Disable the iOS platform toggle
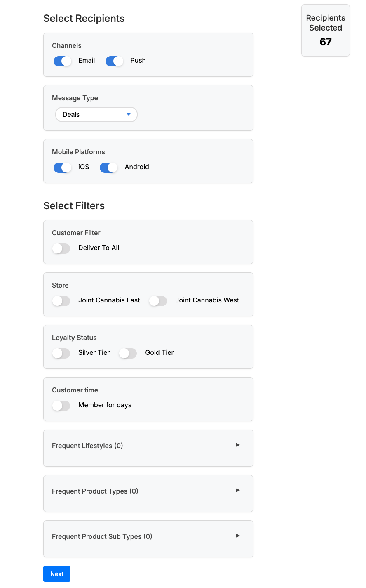 click(62, 168)
